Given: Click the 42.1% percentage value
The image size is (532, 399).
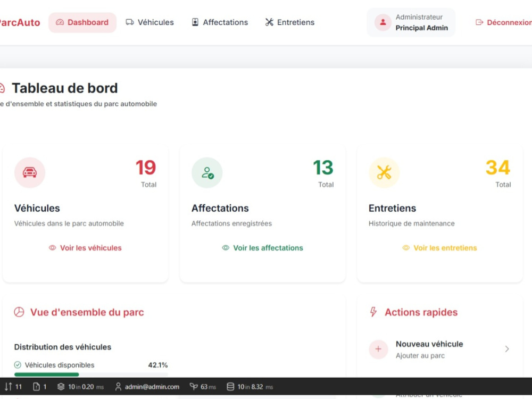Looking at the screenshot, I should (158, 365).
